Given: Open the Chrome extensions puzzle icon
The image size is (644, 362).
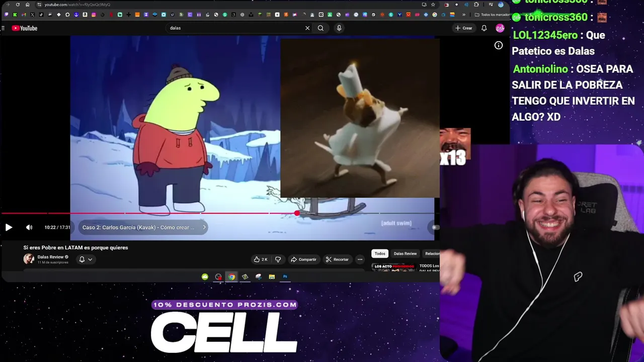Looking at the screenshot, I should tap(476, 5).
